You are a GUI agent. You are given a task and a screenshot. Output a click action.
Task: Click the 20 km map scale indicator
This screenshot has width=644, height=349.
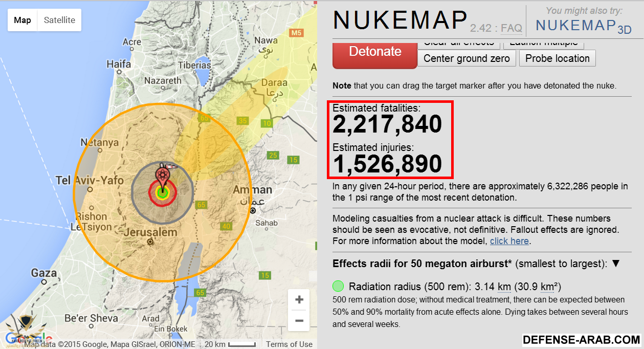pos(230,344)
